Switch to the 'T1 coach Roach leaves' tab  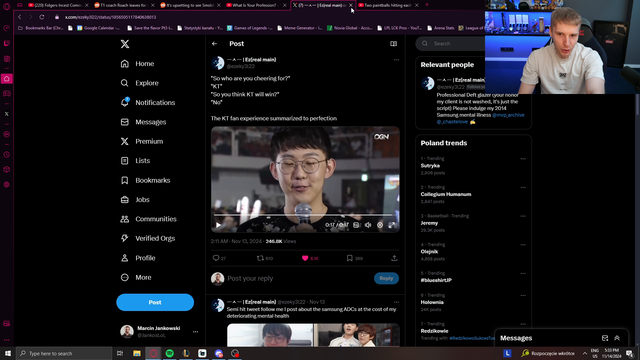(x=124, y=5)
